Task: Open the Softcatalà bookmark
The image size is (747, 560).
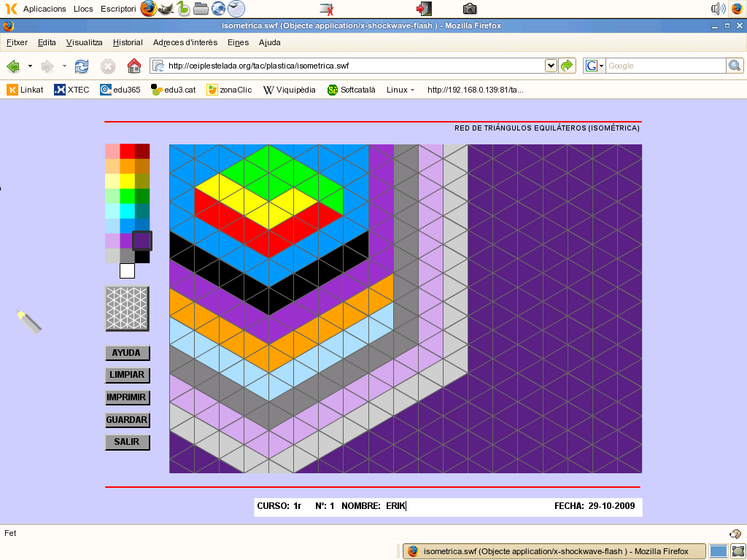Action: pos(352,90)
